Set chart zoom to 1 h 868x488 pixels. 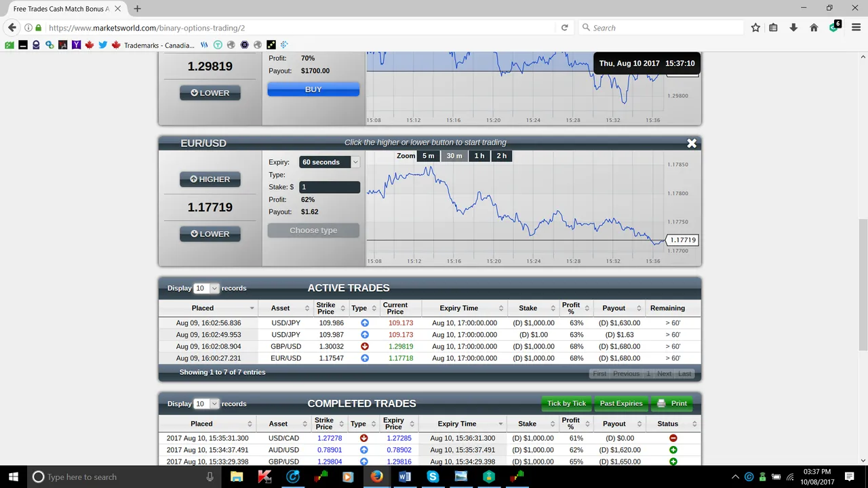(x=479, y=156)
